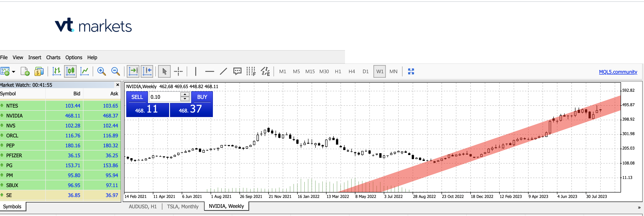The image size is (644, 216).
Task: Zoom in on the chart
Action: pyautogui.click(x=101, y=71)
